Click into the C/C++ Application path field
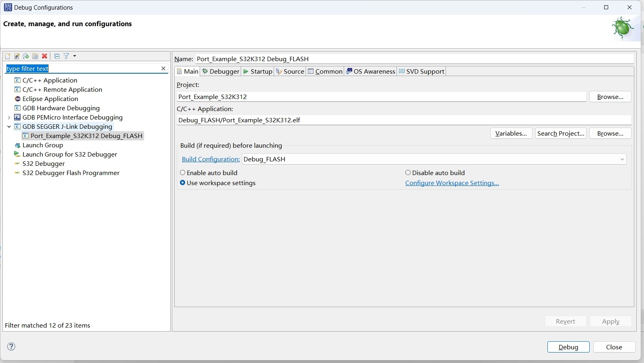644x363 pixels. coord(402,120)
